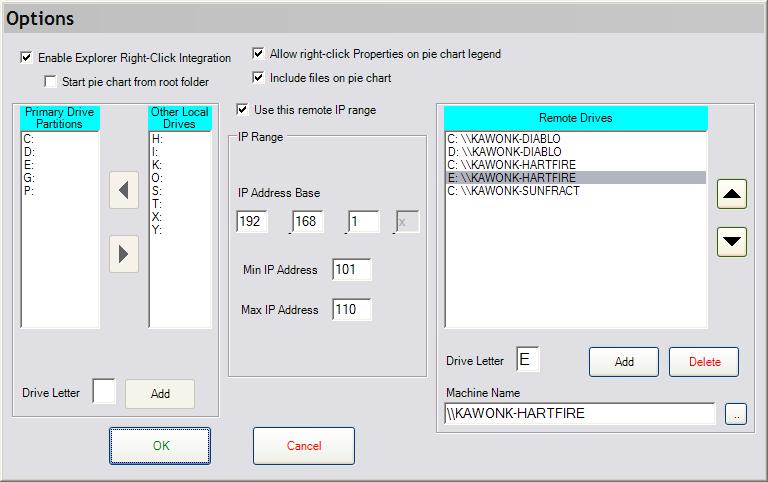
Task: Click the red Cancel button
Action: (303, 446)
